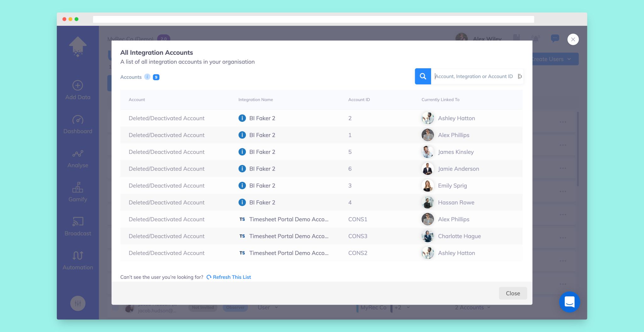Focus the Account, Integration or Account ID search field
Screen dimensions: 644x332
click(x=474, y=76)
